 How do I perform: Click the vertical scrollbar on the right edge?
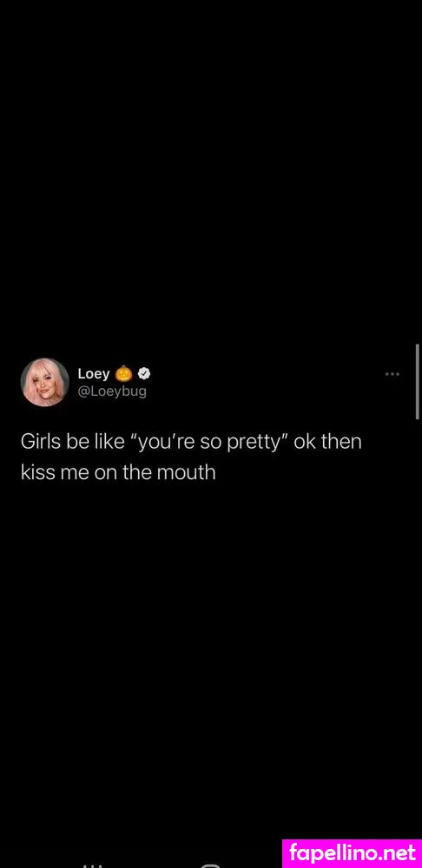point(417,381)
